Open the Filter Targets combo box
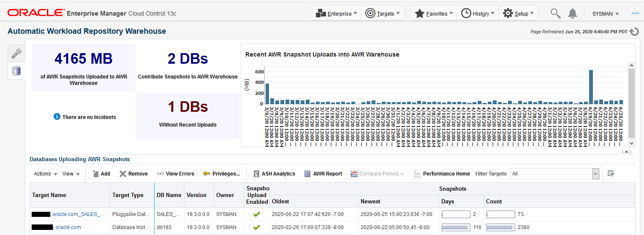The image size is (644, 235). point(555,174)
